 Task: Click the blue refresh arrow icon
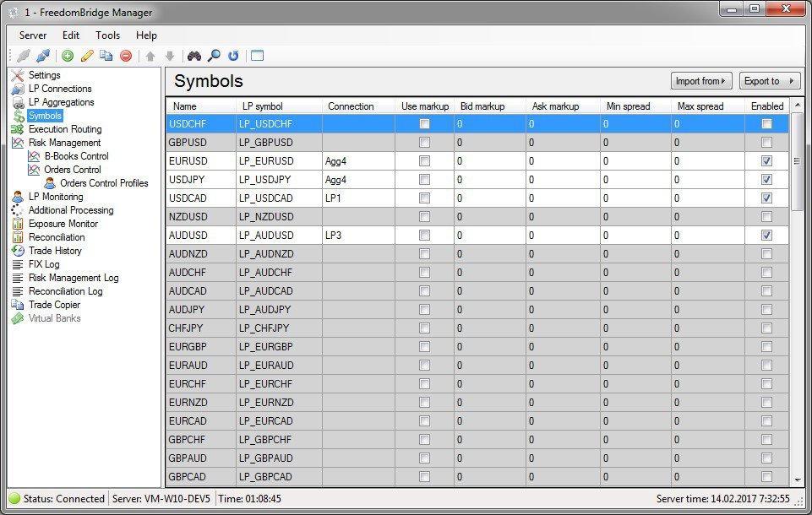(233, 56)
